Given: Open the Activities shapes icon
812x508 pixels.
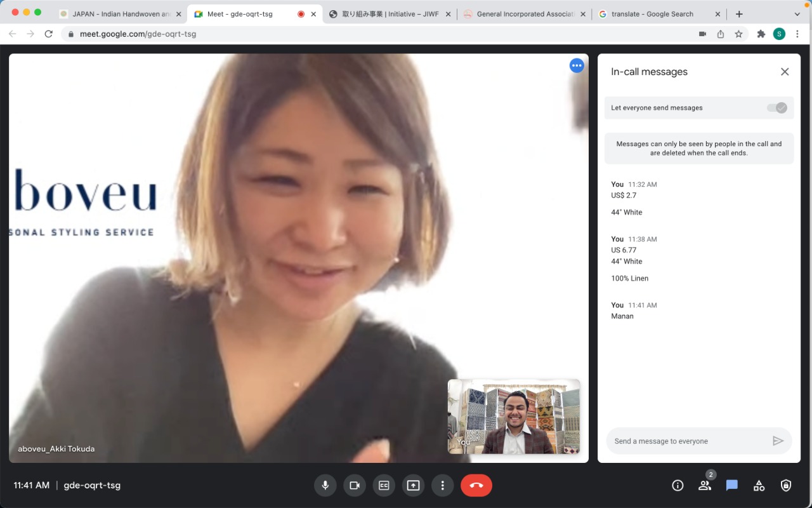Looking at the screenshot, I should (x=759, y=485).
